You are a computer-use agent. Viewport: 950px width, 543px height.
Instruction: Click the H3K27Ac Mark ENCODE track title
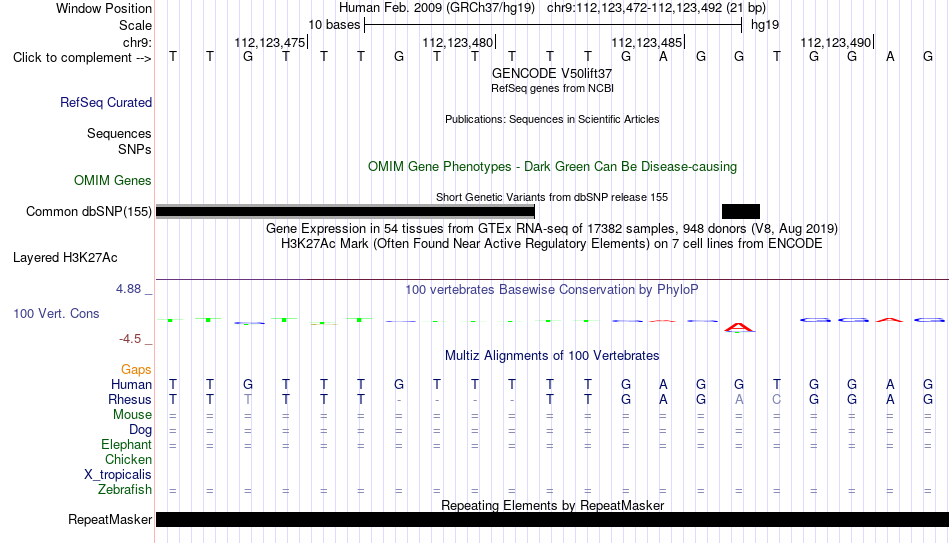(x=552, y=244)
